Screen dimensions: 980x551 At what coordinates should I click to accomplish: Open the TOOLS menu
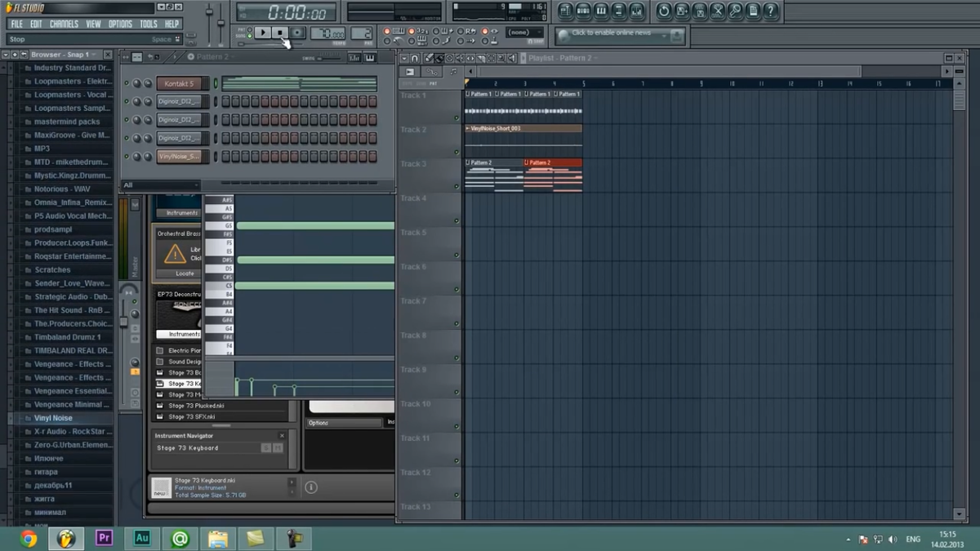click(149, 24)
